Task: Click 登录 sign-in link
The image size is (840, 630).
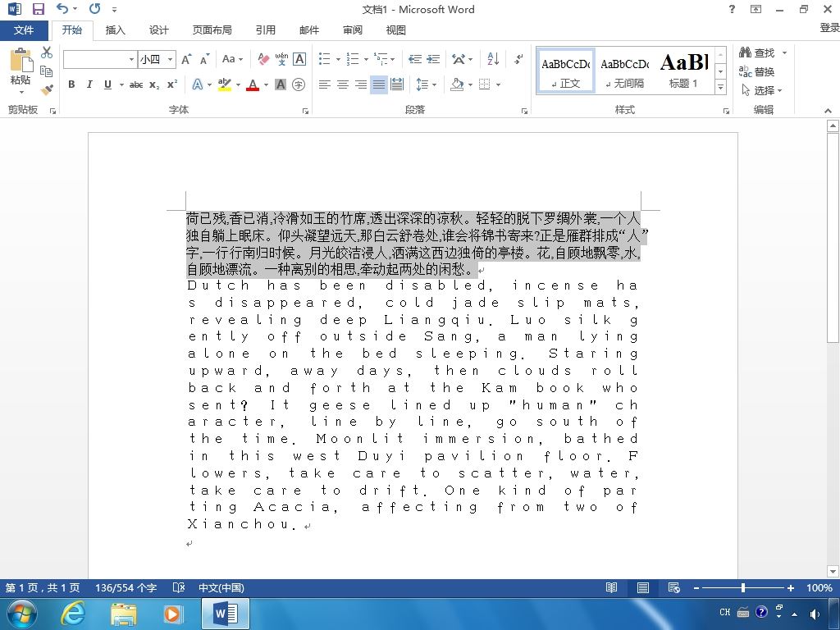Action: click(x=829, y=27)
